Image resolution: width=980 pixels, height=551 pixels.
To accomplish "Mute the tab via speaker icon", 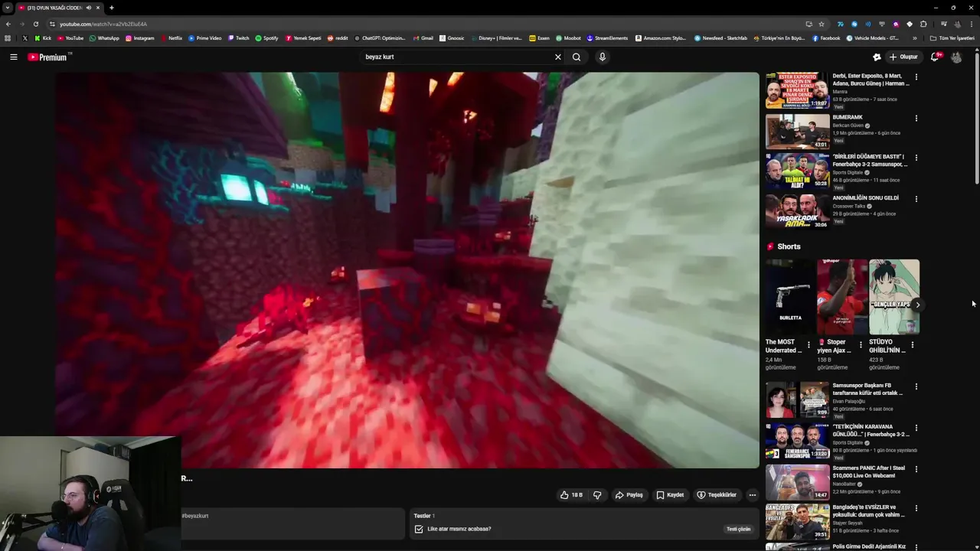I will tap(89, 8).
